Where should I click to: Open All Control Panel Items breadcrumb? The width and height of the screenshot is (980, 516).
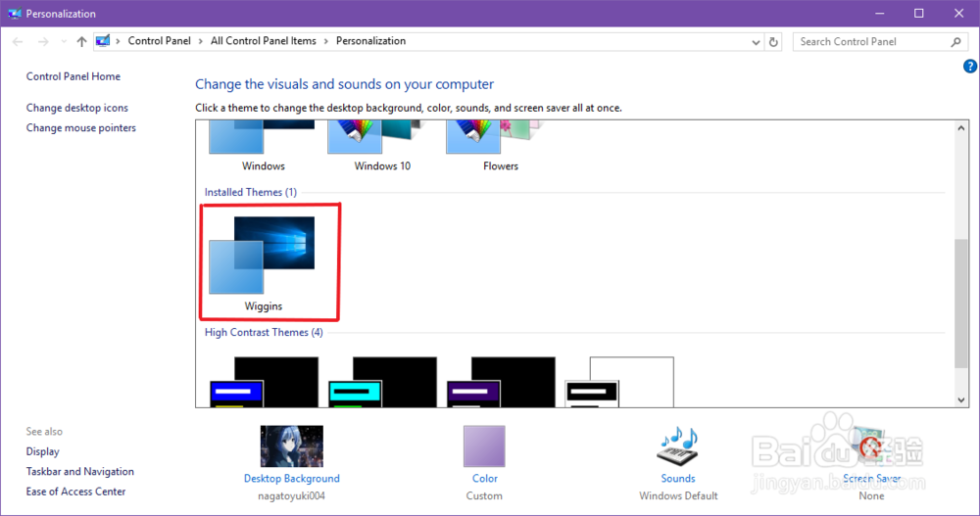coord(263,40)
